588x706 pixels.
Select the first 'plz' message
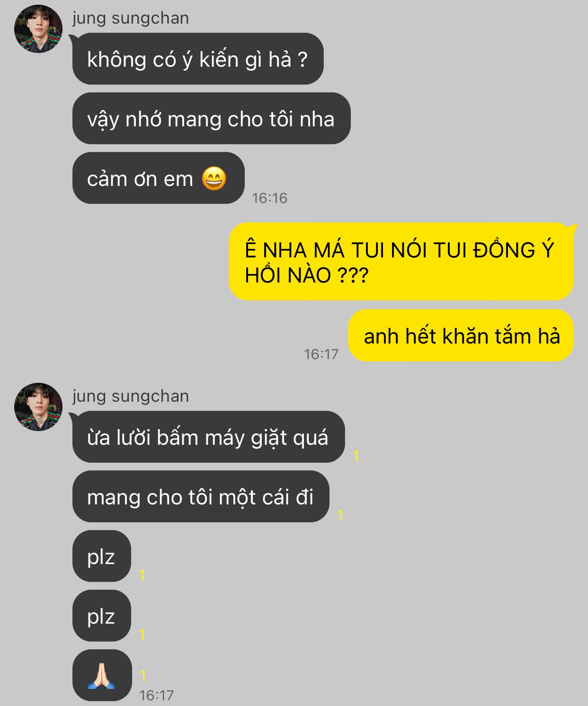101,556
